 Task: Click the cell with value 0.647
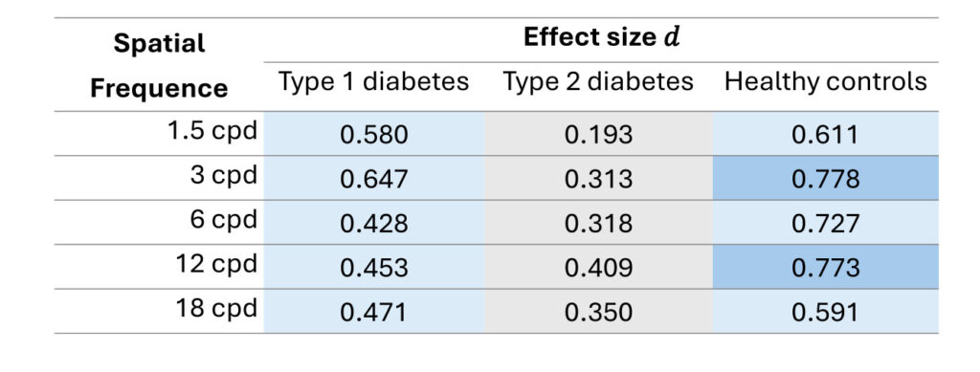[374, 179]
